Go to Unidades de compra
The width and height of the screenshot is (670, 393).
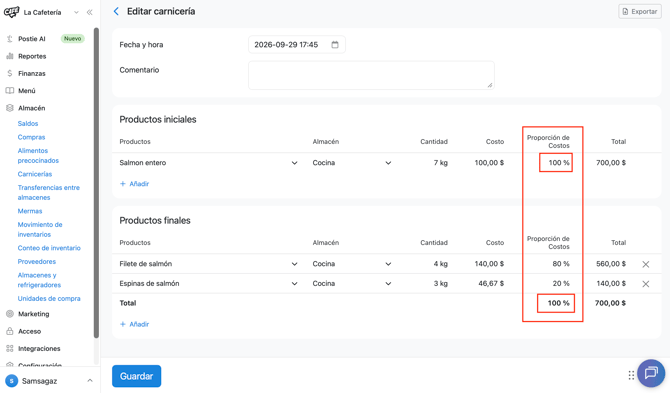pos(49,299)
